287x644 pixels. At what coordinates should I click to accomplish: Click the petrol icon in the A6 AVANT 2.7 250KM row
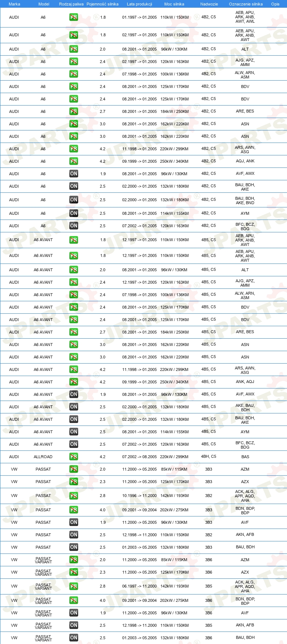74,332
